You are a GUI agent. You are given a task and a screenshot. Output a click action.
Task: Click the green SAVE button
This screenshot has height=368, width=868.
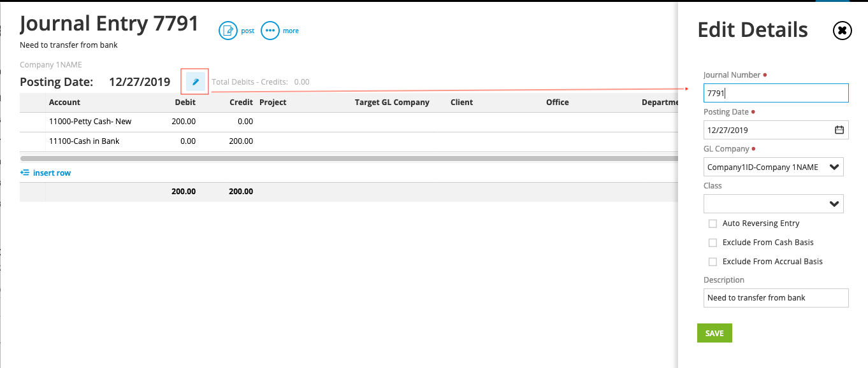[x=714, y=333]
